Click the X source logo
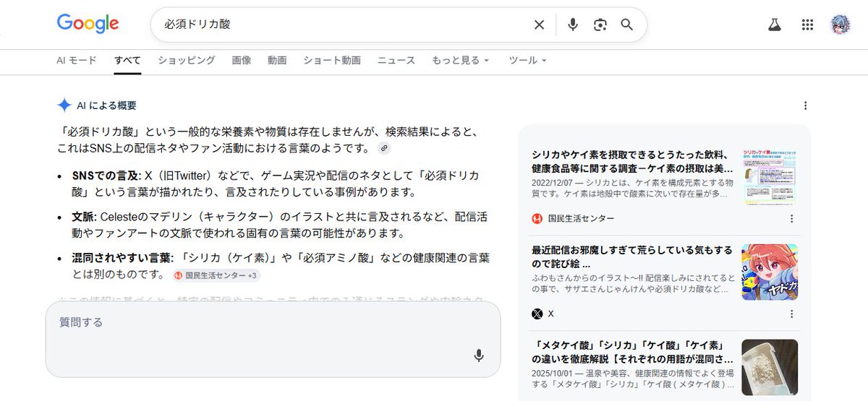Image resolution: width=868 pixels, height=401 pixels. click(x=537, y=314)
